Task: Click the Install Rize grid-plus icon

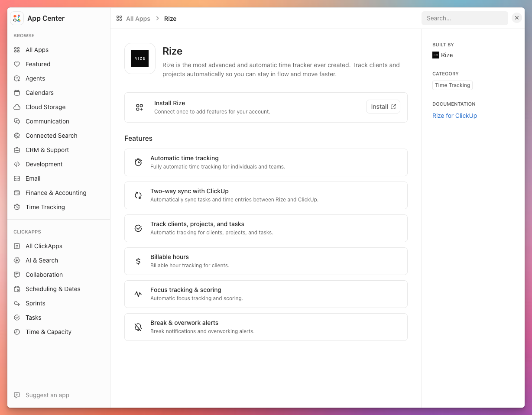Action: [139, 107]
